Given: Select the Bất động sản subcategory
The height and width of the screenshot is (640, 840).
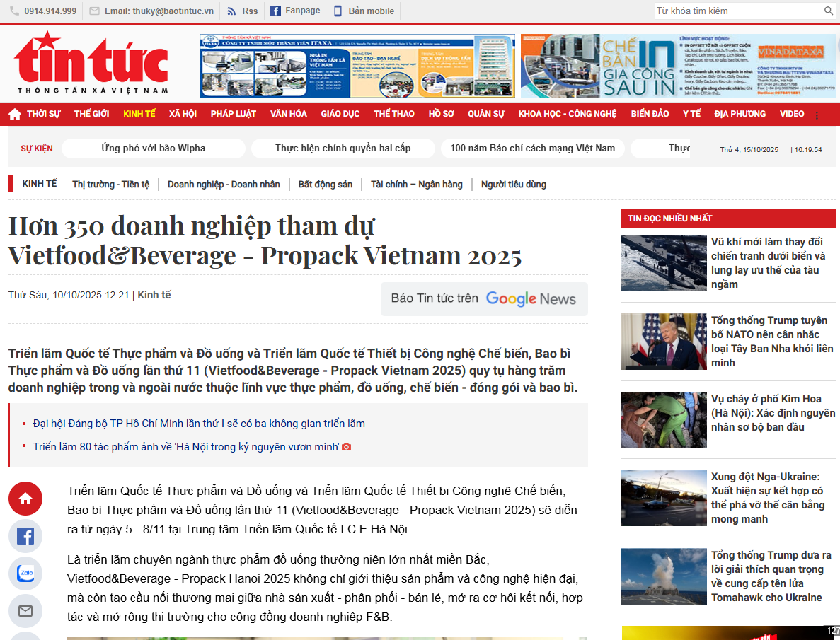Looking at the screenshot, I should [325, 185].
